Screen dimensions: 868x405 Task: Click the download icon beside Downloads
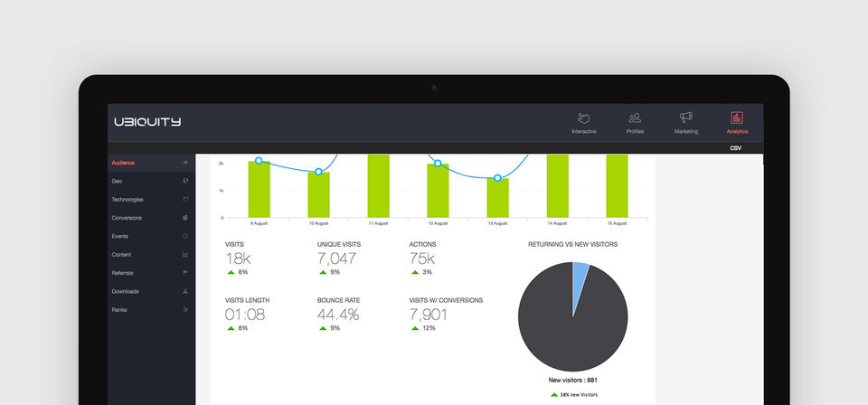click(185, 291)
